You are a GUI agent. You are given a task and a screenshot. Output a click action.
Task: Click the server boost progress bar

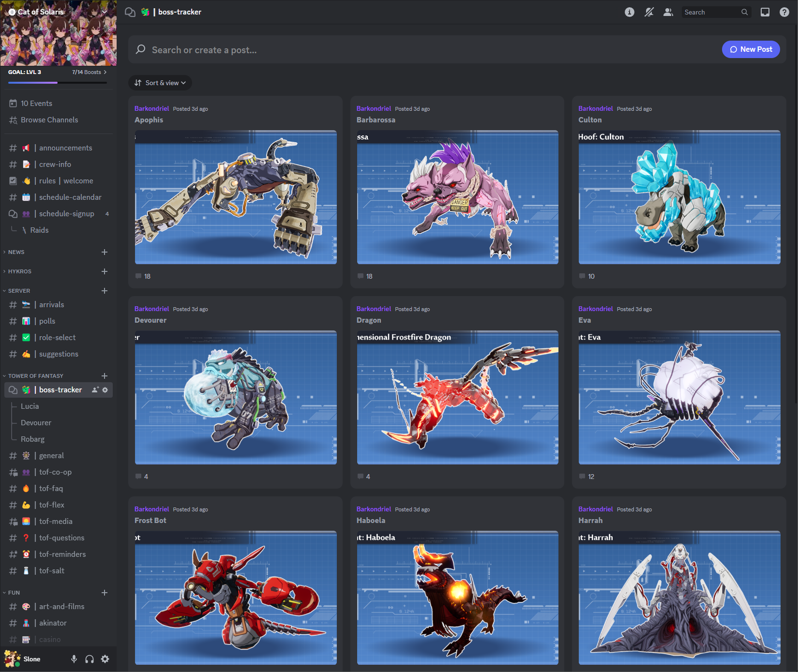pyautogui.click(x=58, y=83)
